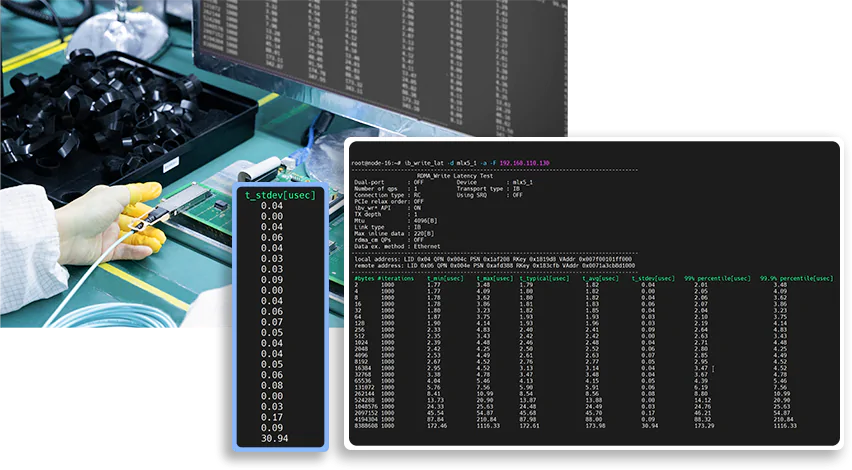Click the 99% percentile[usec] column header

tap(717, 278)
